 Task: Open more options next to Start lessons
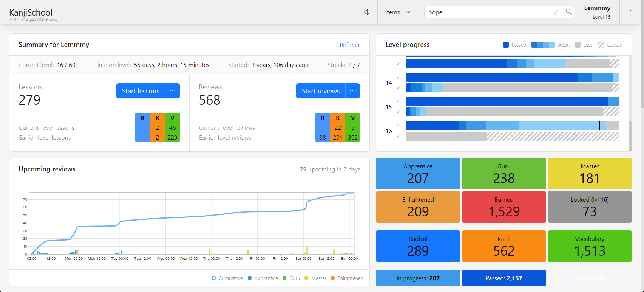tap(173, 91)
